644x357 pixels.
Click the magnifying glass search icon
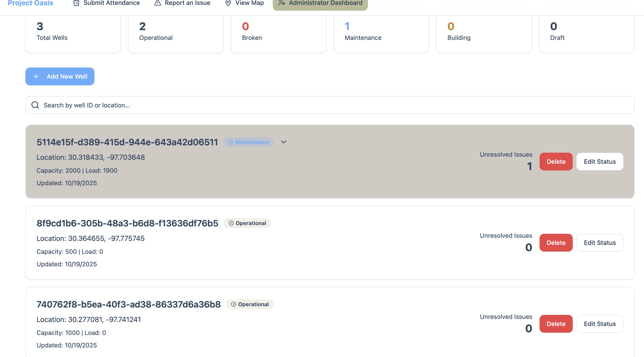[x=35, y=105]
